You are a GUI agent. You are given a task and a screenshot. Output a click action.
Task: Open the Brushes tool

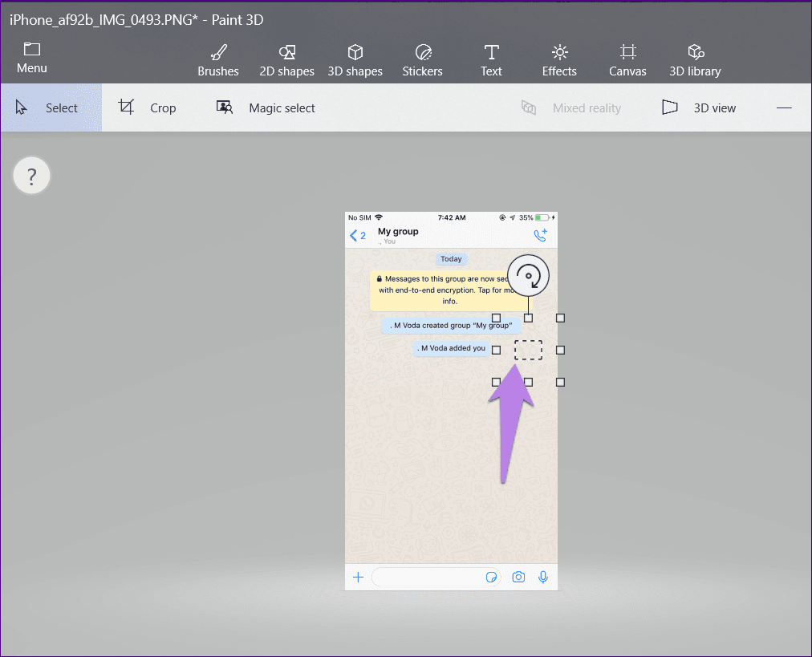pos(218,61)
